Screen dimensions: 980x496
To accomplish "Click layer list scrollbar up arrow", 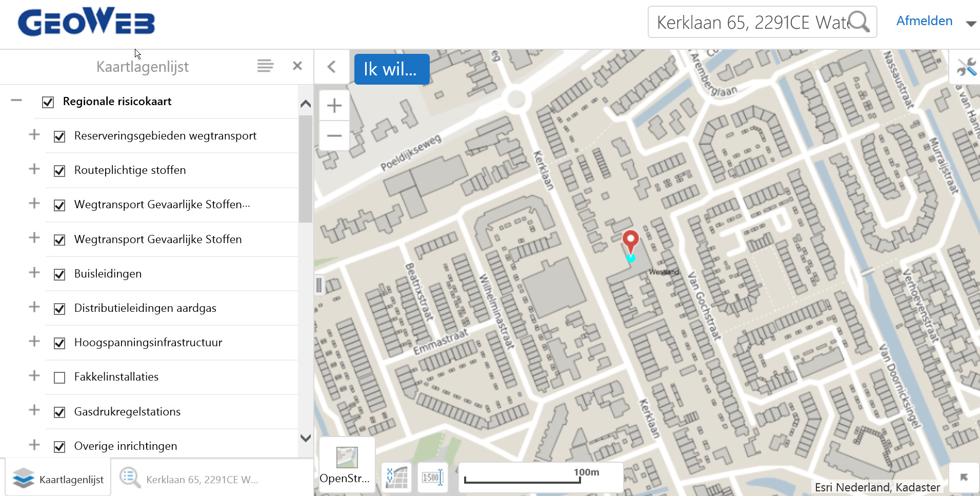I will point(306,104).
